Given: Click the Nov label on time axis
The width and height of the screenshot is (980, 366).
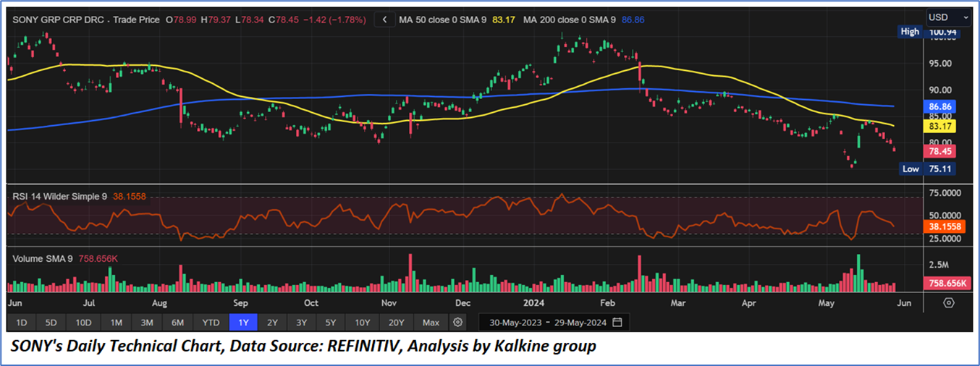Looking at the screenshot, I should [389, 304].
